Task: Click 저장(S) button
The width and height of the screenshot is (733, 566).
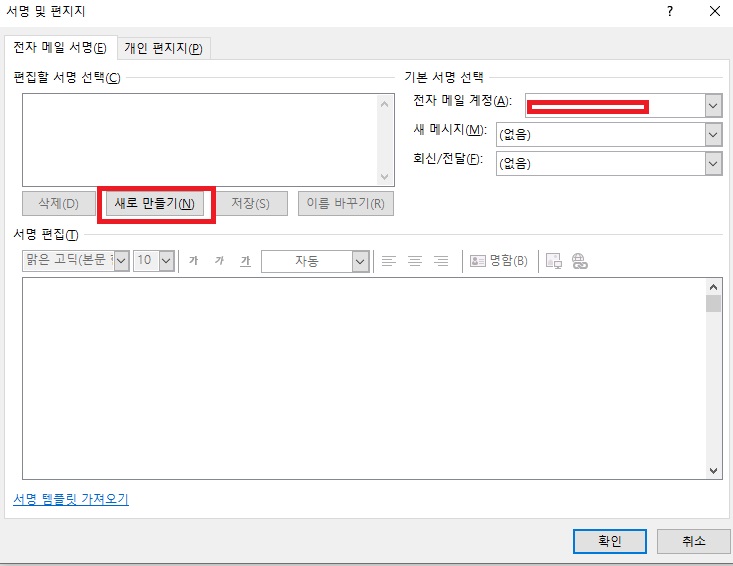Action: point(251,203)
